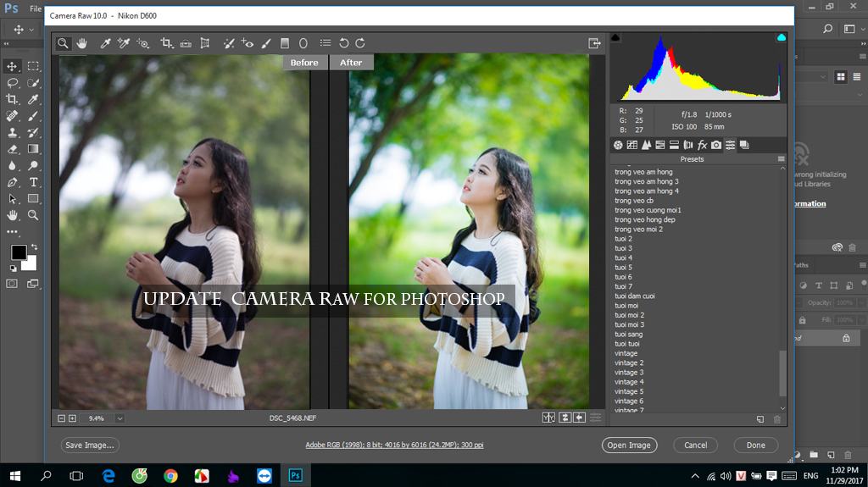
Task: Swap Before and After settings
Action: 565,418
